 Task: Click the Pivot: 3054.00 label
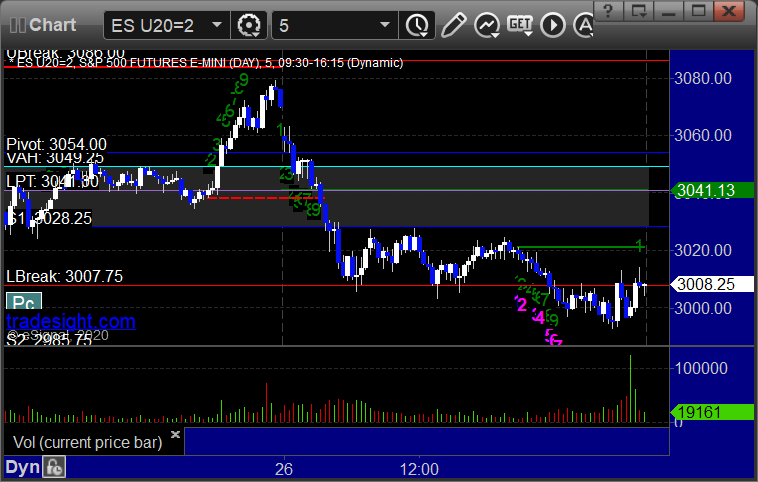[56, 144]
